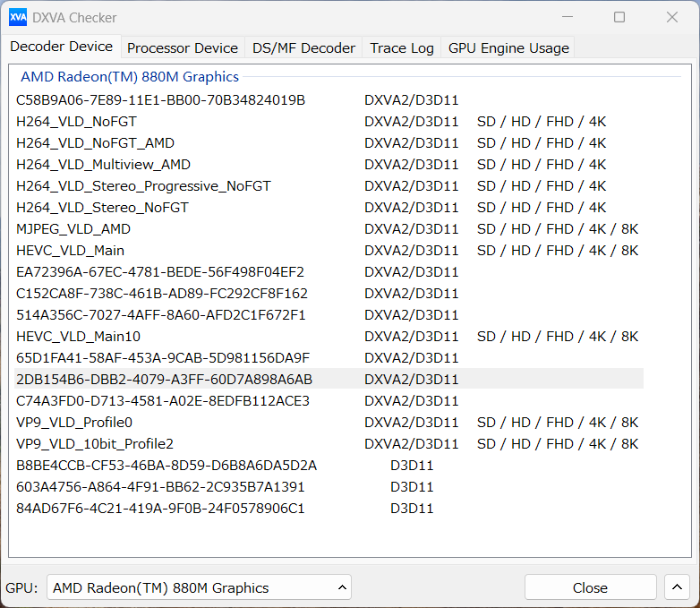This screenshot has width=700, height=608.
Task: Select the H264_VLD_Stereo_Progressive_NoFGT row
Action: 329,186
